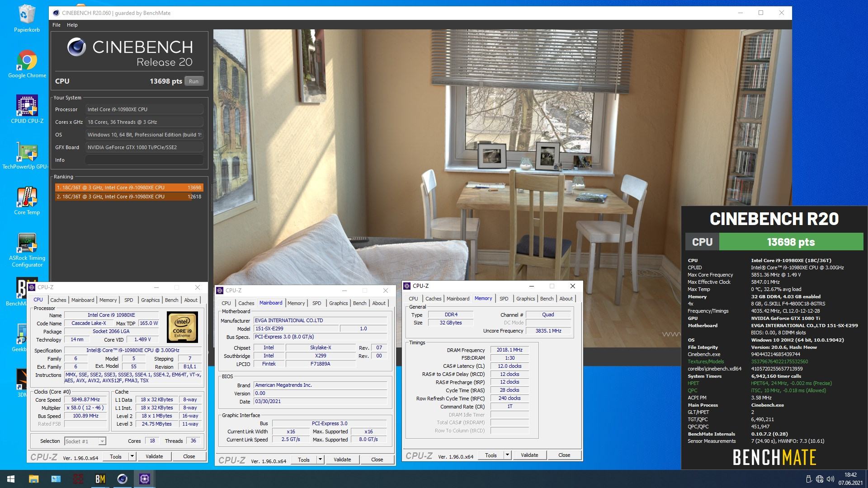Click the 13698 pts BenchMate score bar

click(x=791, y=242)
